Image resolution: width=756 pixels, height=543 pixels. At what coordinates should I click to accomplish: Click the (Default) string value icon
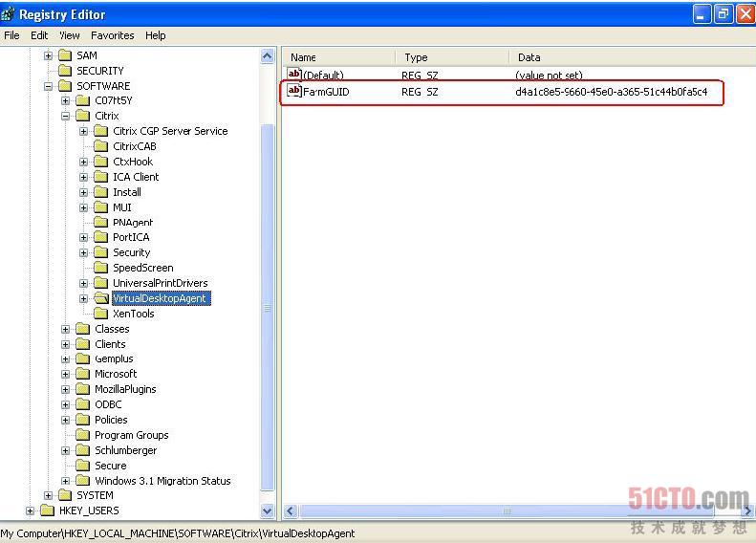294,74
